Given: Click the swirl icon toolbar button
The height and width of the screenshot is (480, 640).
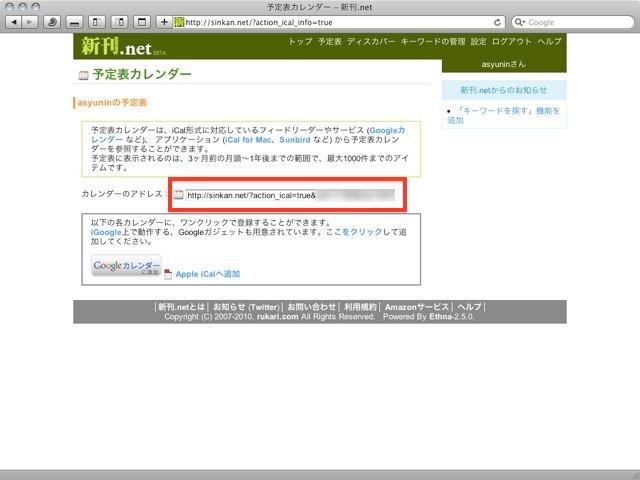Looking at the screenshot, I should pyautogui.click(x=52, y=22).
